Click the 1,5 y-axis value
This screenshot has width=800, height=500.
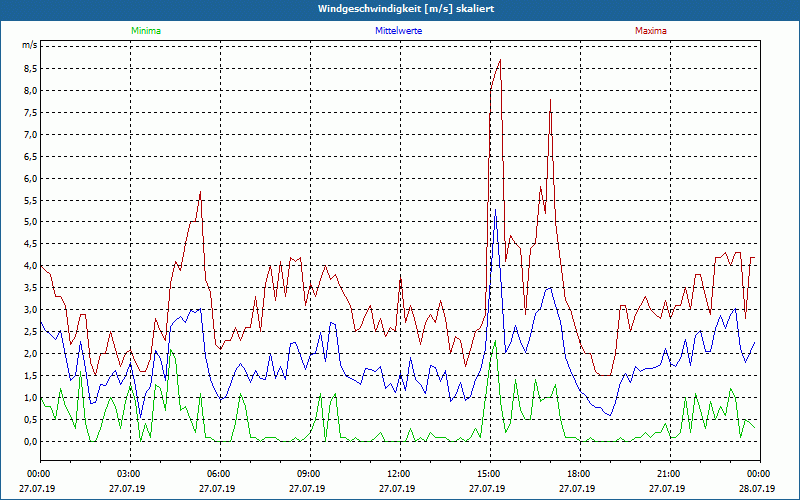pos(30,376)
